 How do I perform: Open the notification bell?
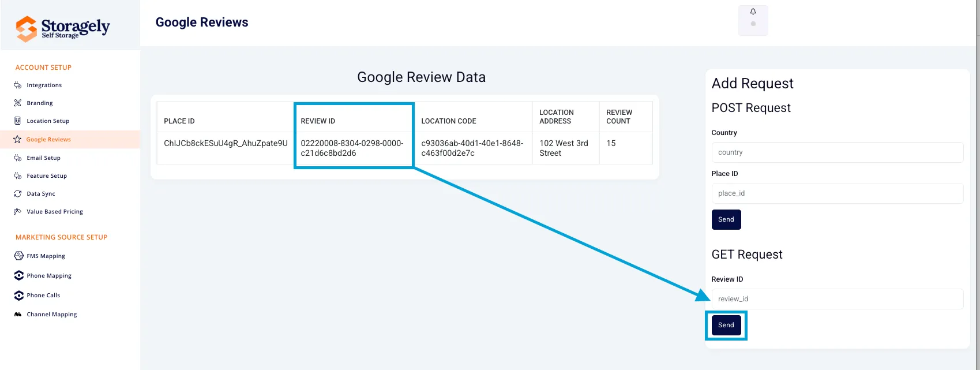tap(753, 12)
